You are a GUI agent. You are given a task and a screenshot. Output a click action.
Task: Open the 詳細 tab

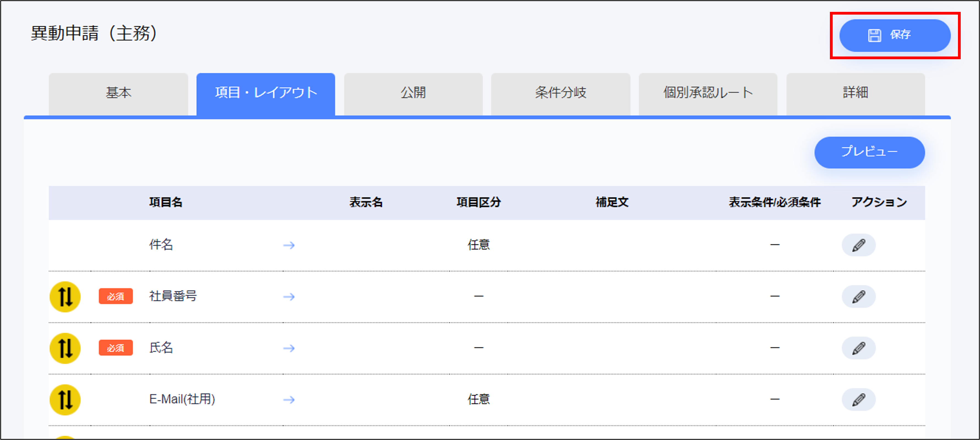coord(855,94)
